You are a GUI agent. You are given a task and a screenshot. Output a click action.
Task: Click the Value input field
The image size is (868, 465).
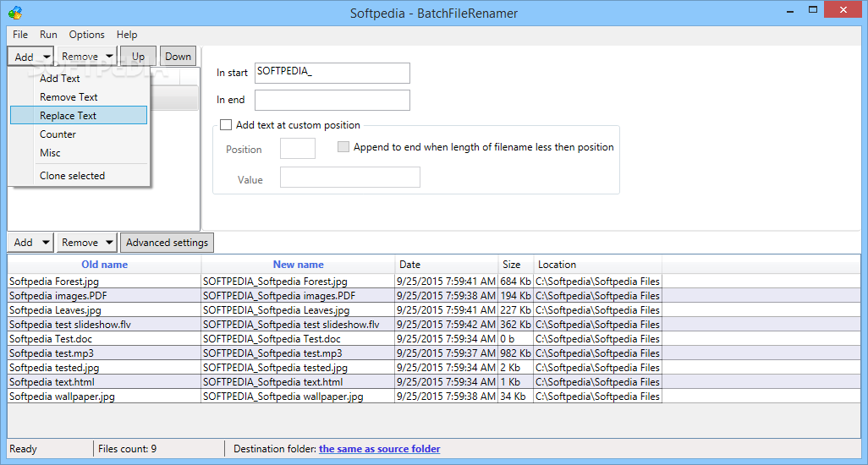click(x=350, y=178)
